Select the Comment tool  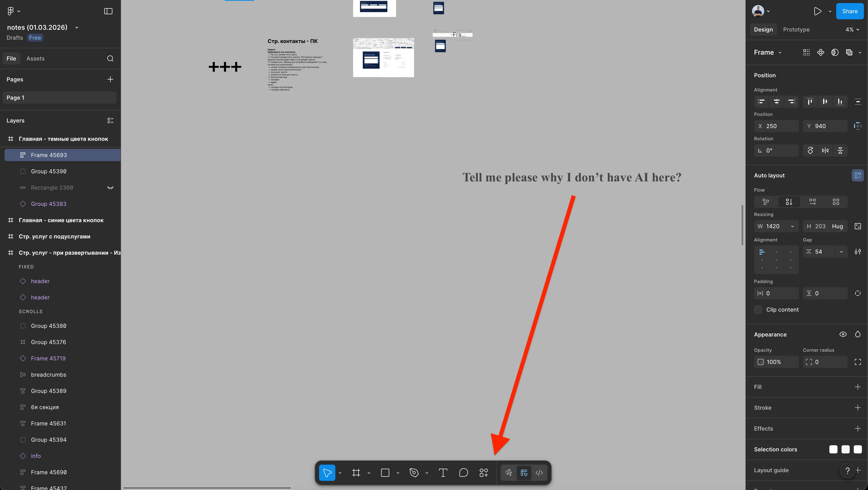464,473
